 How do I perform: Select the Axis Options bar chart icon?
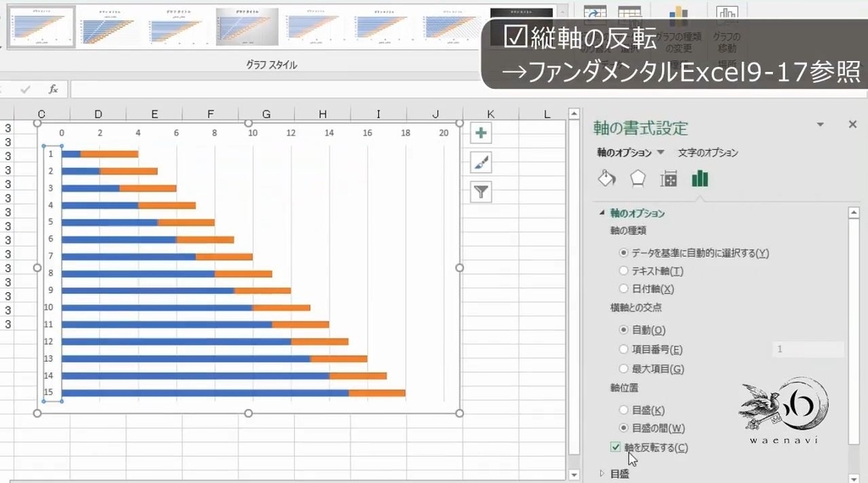click(699, 179)
